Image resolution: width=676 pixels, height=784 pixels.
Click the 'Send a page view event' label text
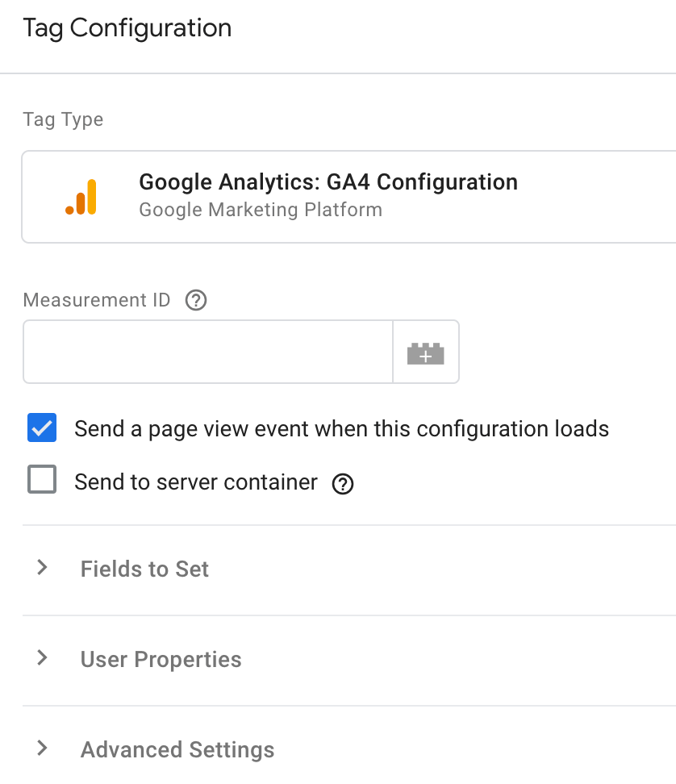point(341,429)
